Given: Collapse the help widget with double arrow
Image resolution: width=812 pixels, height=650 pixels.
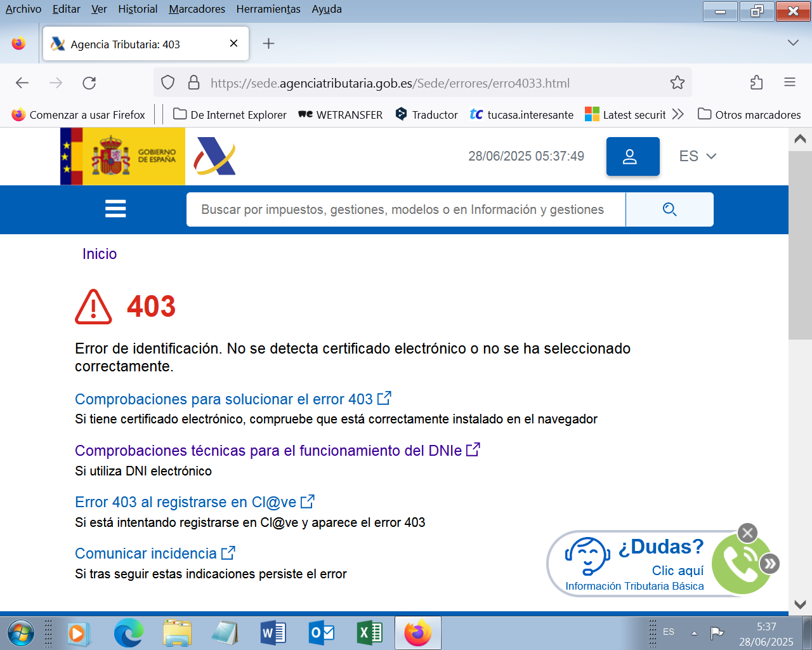Looking at the screenshot, I should (769, 564).
